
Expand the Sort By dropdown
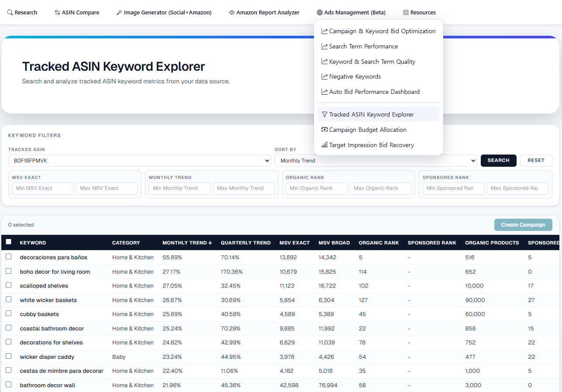(x=376, y=161)
